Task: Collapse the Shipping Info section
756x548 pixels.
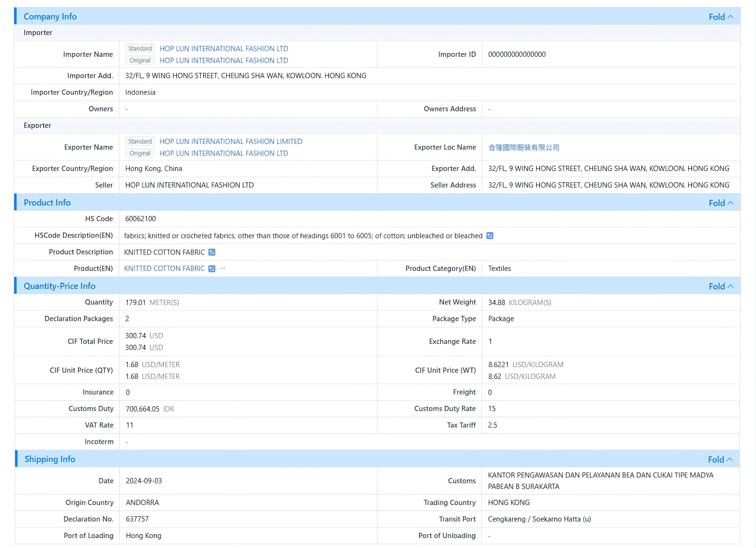Action: (720, 460)
